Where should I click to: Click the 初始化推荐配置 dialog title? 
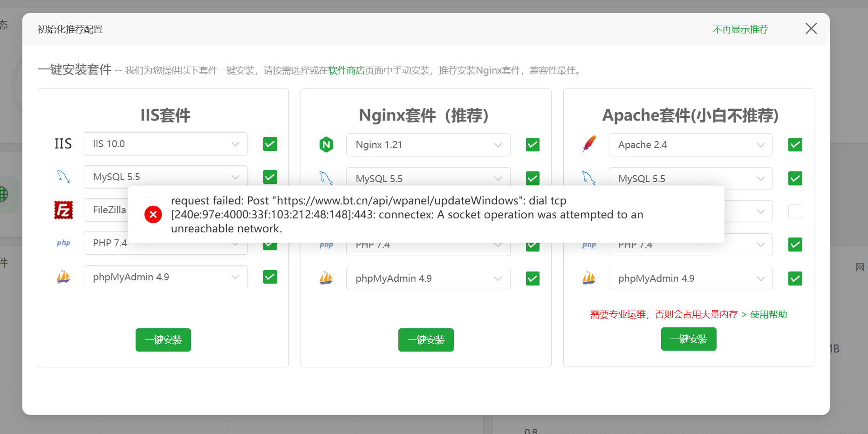tap(70, 29)
